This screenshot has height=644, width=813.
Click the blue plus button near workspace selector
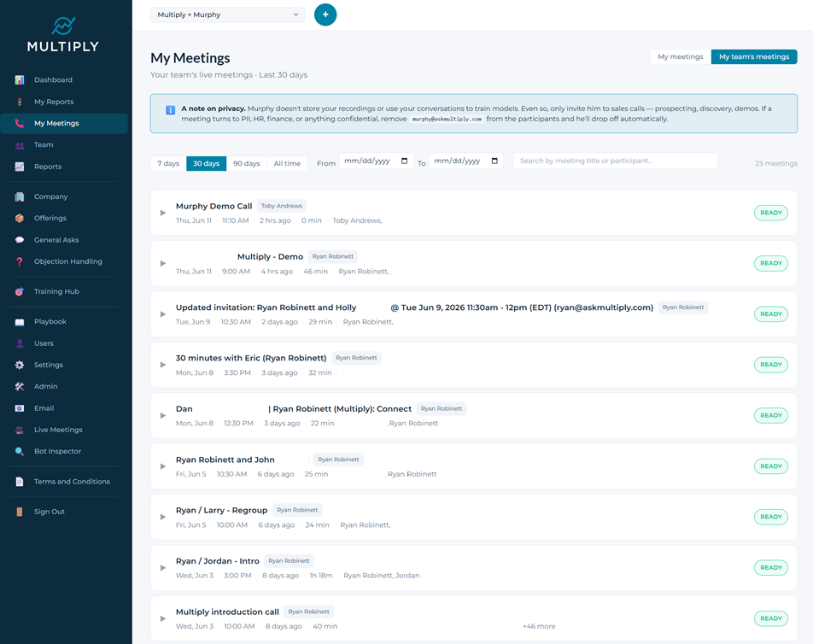click(x=325, y=15)
